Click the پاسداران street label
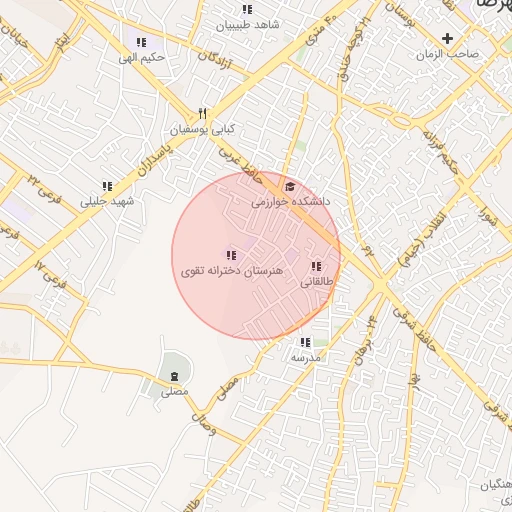The width and height of the screenshot is (512, 512). pyautogui.click(x=155, y=161)
